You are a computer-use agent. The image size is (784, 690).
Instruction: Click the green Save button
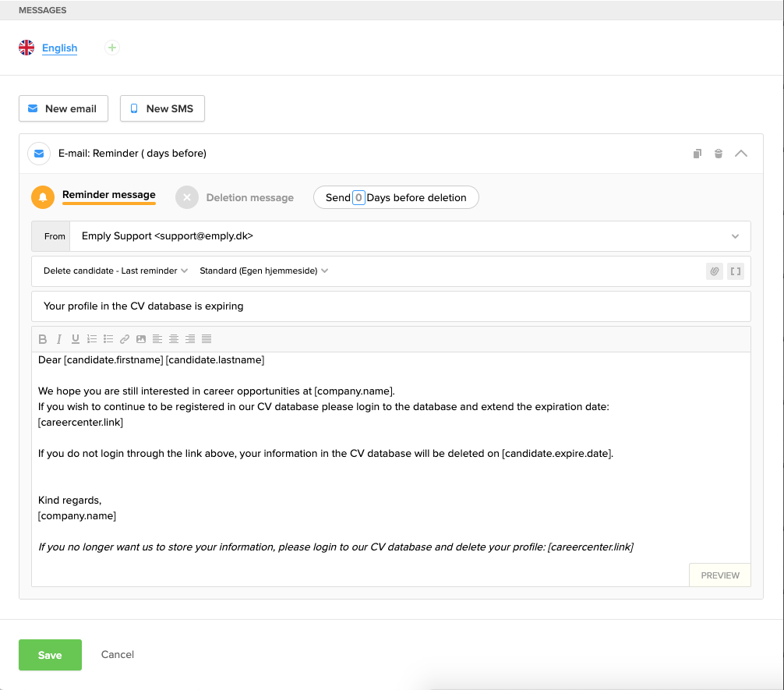click(50, 655)
